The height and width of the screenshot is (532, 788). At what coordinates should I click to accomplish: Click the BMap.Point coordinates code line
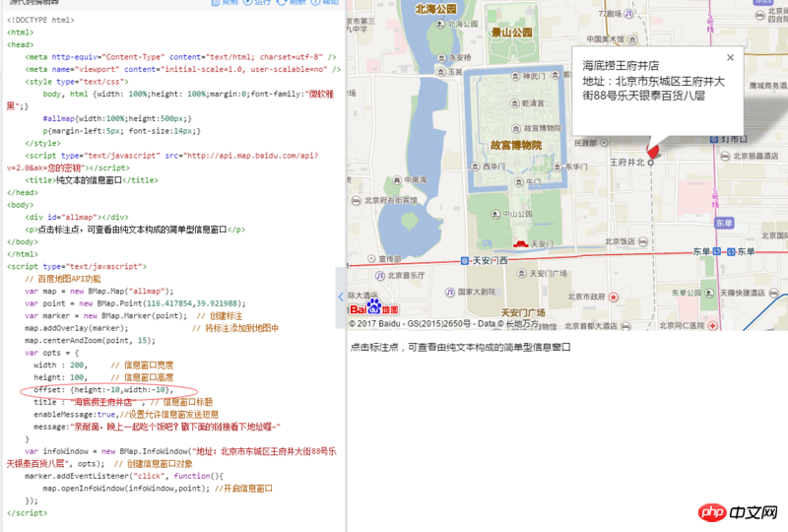(x=135, y=303)
